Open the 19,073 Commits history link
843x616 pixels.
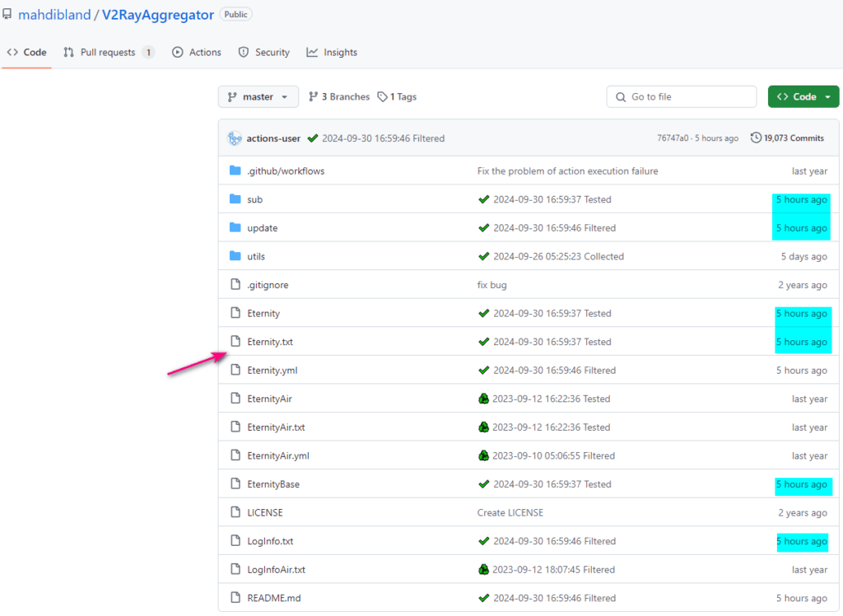click(787, 138)
